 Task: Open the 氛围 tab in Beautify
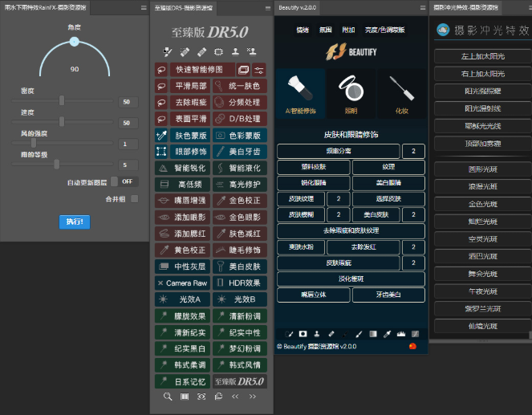325,30
